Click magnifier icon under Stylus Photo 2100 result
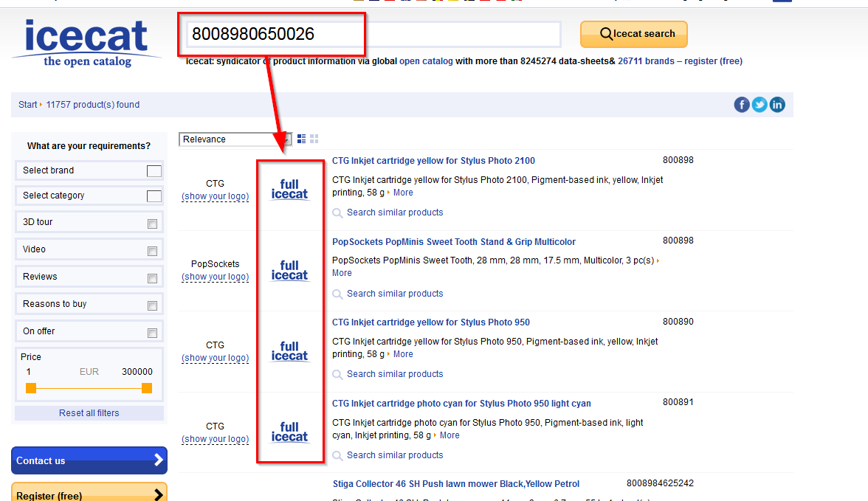The width and height of the screenshot is (868, 501). 337,213
